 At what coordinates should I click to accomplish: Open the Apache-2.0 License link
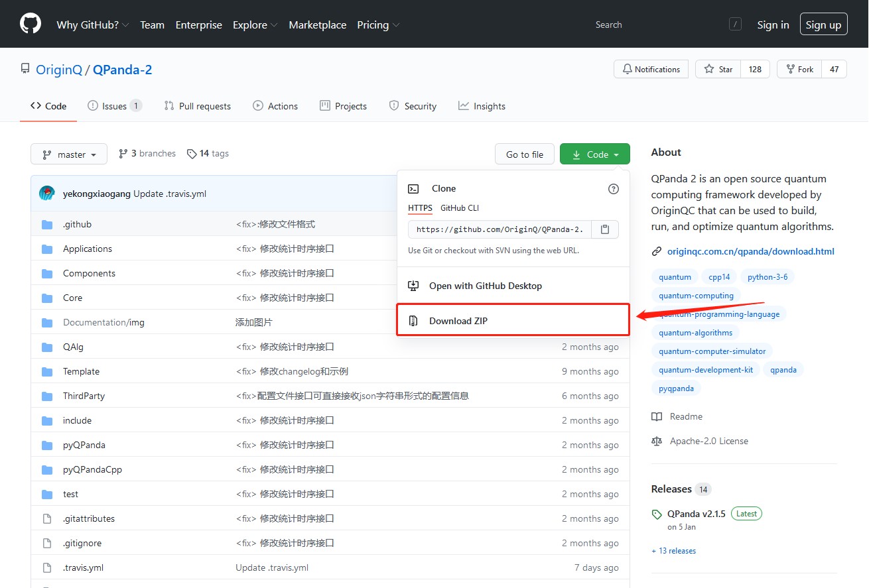[x=708, y=441]
